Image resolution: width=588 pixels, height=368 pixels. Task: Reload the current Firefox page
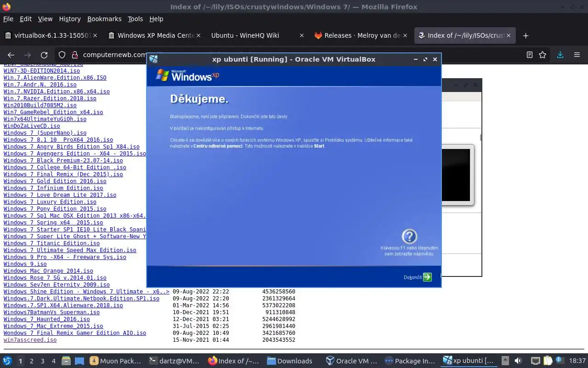point(44,55)
